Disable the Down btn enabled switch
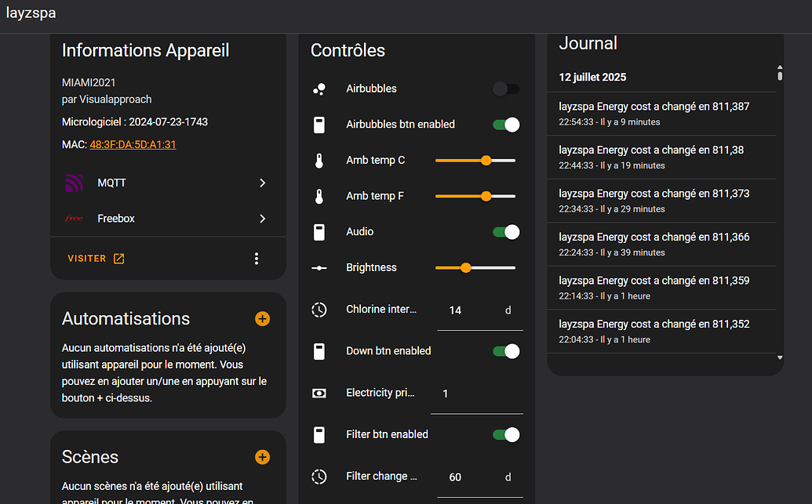 pos(506,351)
